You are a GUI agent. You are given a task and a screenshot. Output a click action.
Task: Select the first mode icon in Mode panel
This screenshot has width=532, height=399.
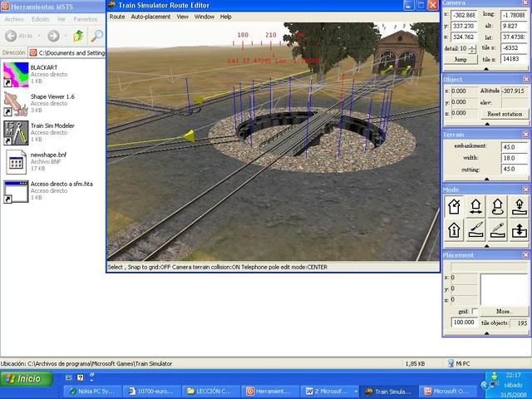pos(455,206)
